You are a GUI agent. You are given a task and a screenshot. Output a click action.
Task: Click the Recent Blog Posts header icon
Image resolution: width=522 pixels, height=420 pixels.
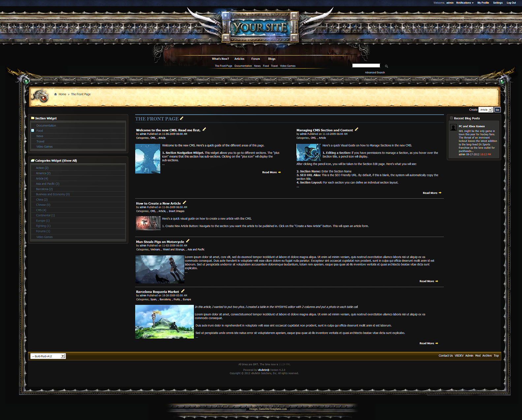[451, 118]
